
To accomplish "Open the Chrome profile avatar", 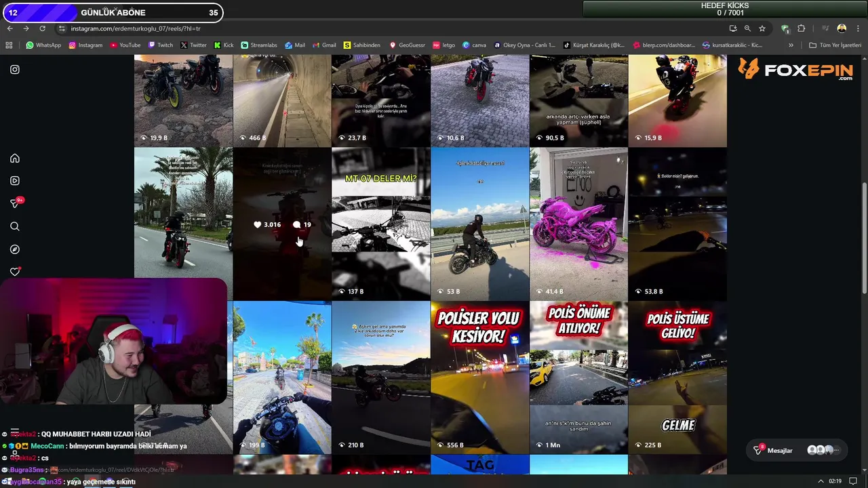I will point(842,28).
